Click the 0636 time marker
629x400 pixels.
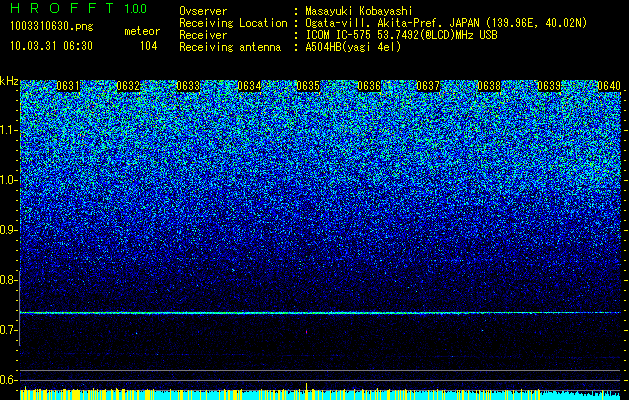[x=369, y=86]
